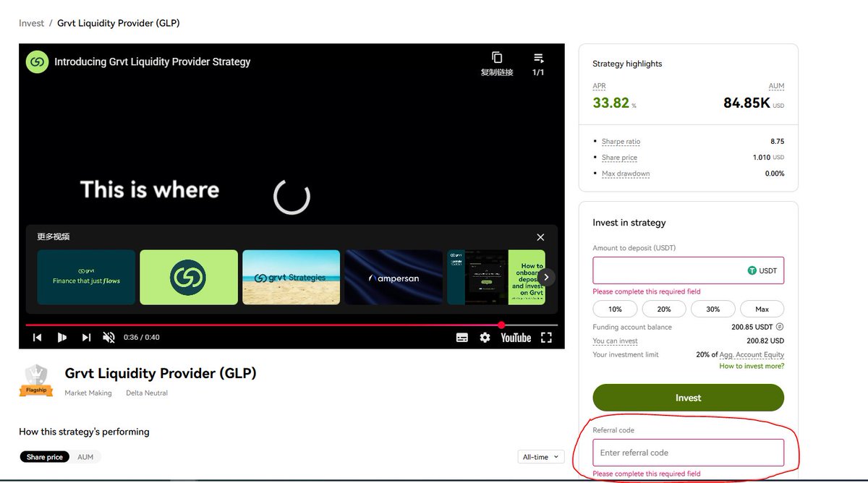This screenshot has height=483, width=868.
Task: Open 'Finance that just flows' video thumbnail
Action: (86, 277)
